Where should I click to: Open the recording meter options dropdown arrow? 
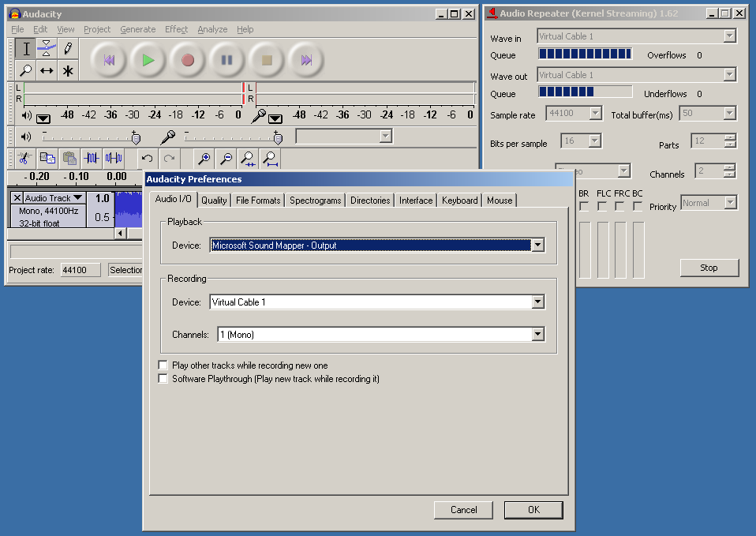tap(275, 118)
